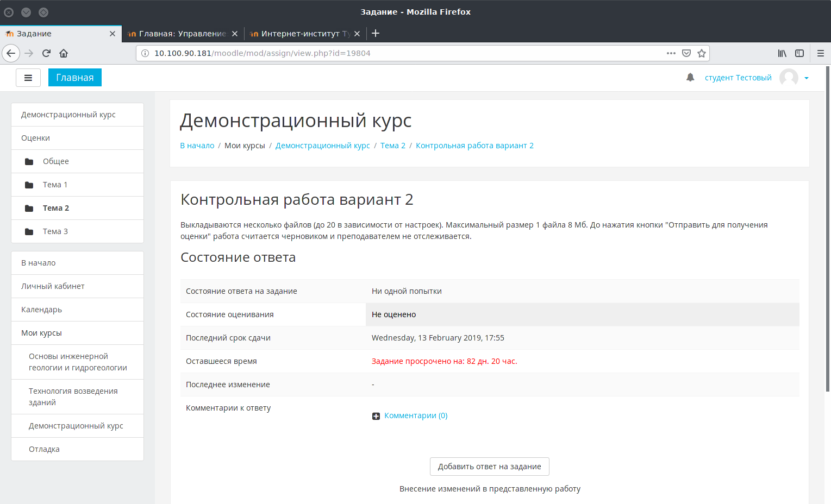Open page actions three-dots menu

point(671,53)
